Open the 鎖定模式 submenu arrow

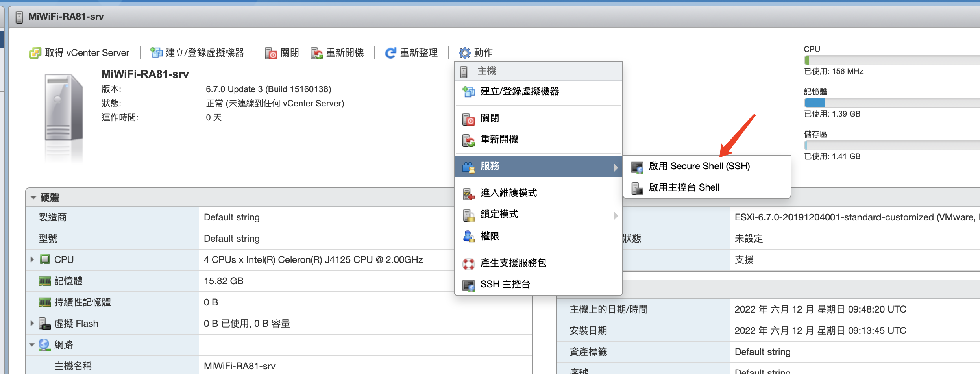pos(616,215)
